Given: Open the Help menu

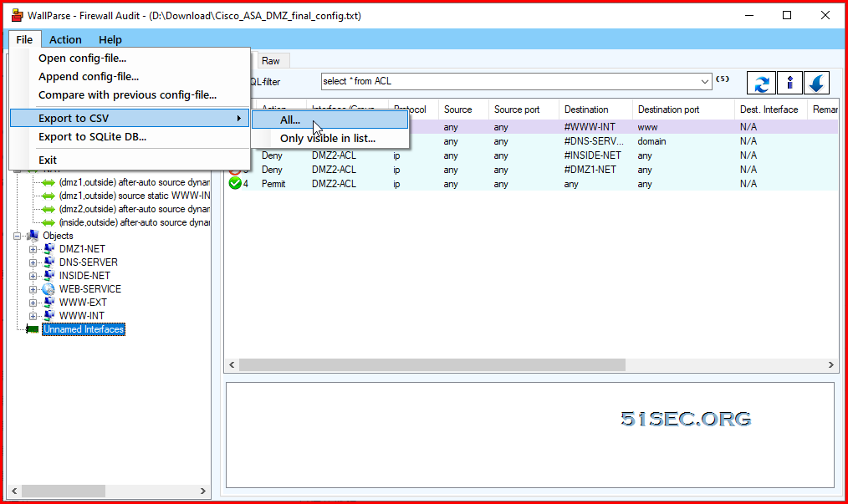Looking at the screenshot, I should pyautogui.click(x=110, y=39).
